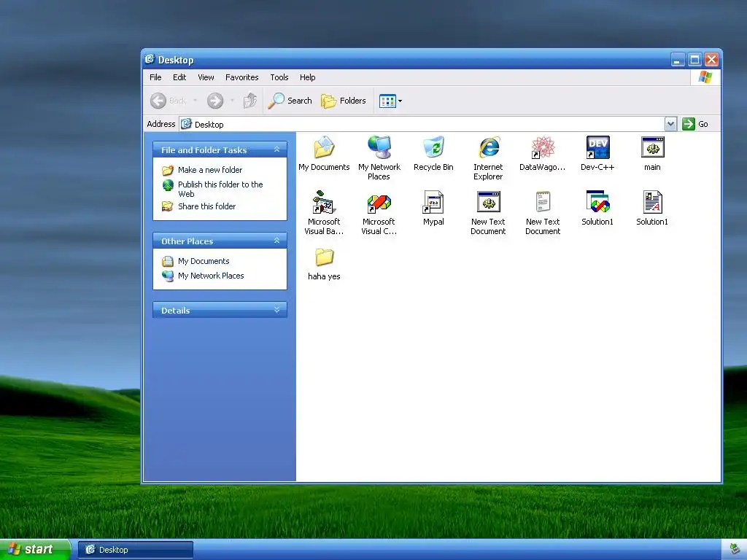The width and height of the screenshot is (747, 560).
Task: Click the Search toolbar button
Action: [x=290, y=101]
